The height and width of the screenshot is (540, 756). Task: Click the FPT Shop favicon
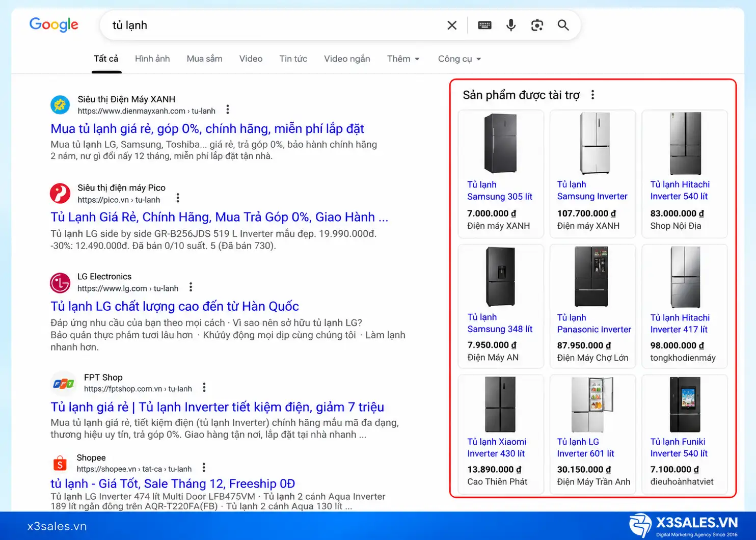63,384
